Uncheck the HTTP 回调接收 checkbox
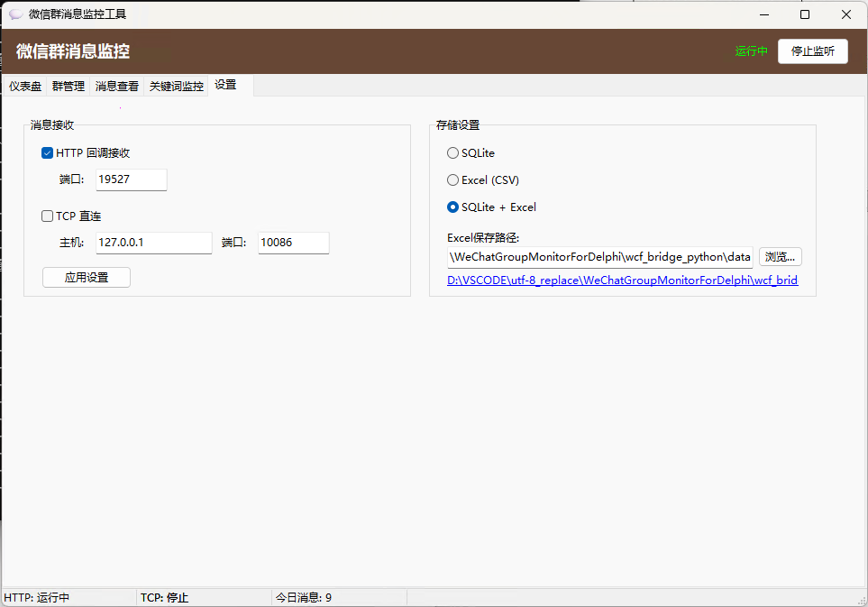This screenshot has width=868, height=607. tap(48, 153)
